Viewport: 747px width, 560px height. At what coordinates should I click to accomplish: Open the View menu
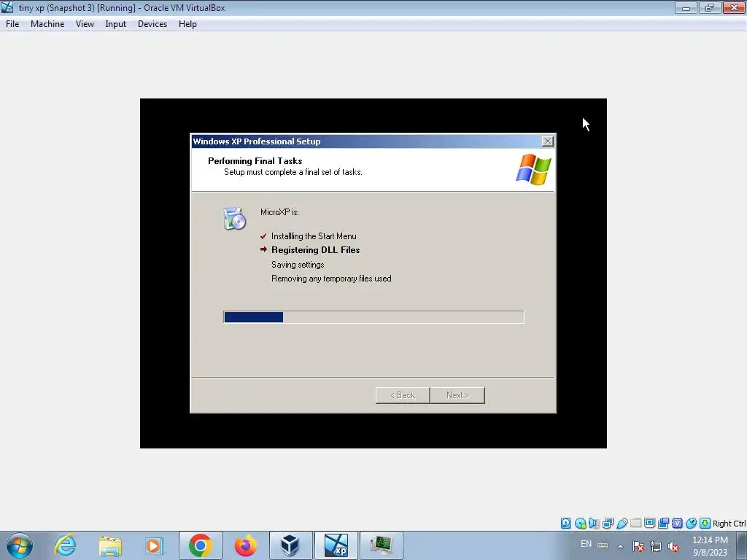pyautogui.click(x=85, y=24)
